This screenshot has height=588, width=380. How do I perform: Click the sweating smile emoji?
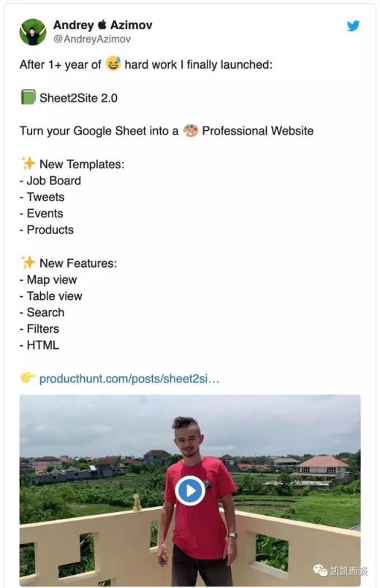pyautogui.click(x=113, y=64)
